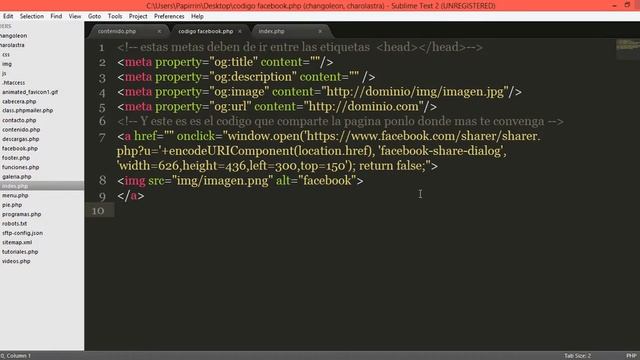Open tutoriales.php in the sidebar
The width and height of the screenshot is (640, 360).
20,252
